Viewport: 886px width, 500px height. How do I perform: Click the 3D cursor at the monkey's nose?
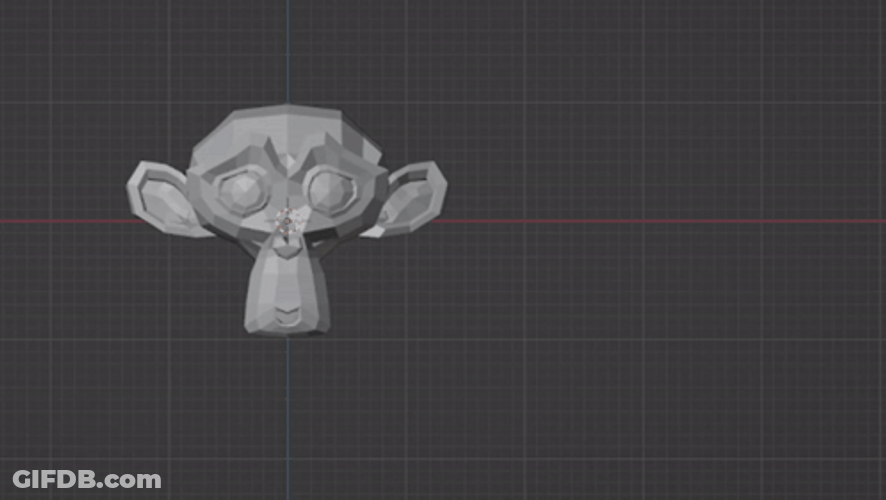(x=287, y=221)
